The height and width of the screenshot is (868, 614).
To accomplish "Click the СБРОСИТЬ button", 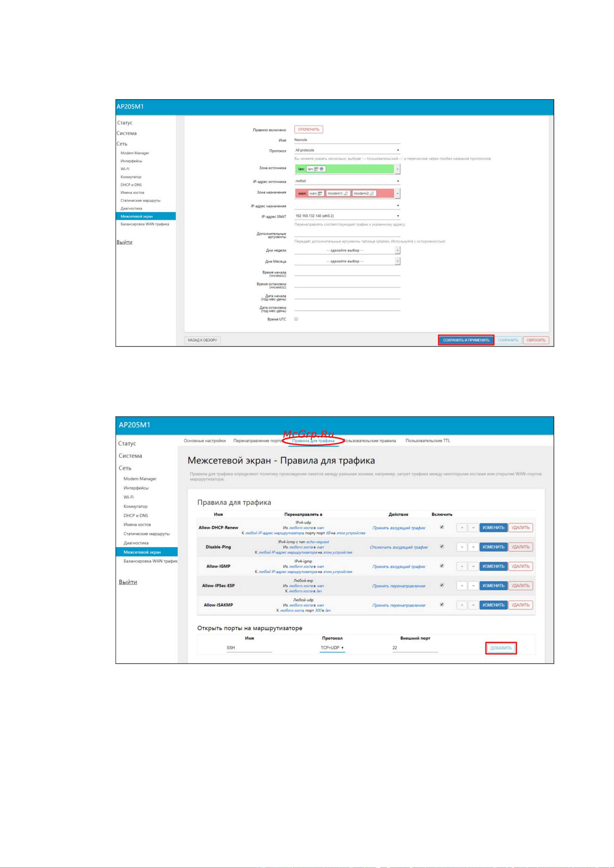I will coord(536,340).
